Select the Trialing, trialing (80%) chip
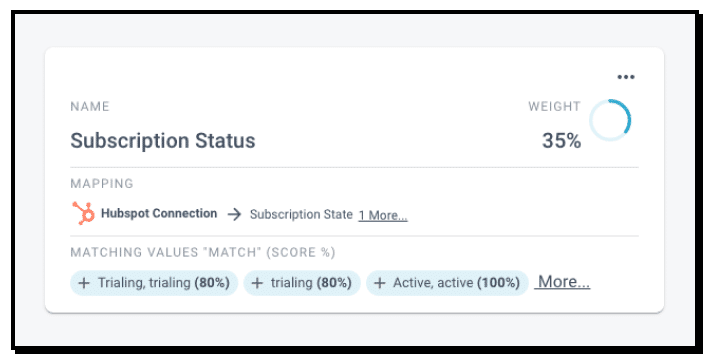Image resolution: width=710 pixels, height=360 pixels. (x=154, y=283)
